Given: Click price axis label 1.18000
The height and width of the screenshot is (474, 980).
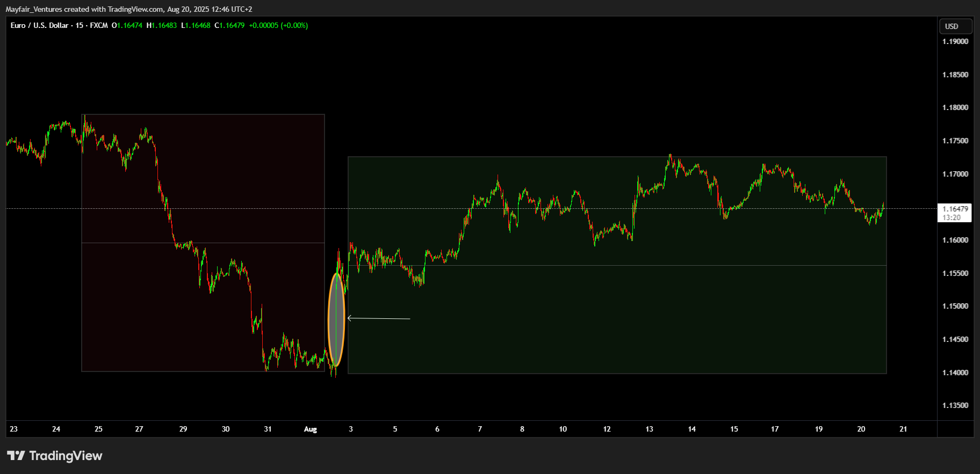Looking at the screenshot, I should pos(955,107).
